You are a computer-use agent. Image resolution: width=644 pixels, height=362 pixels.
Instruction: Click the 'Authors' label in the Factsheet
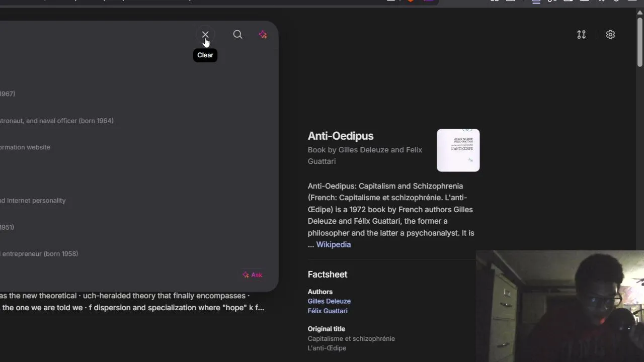[x=320, y=292]
